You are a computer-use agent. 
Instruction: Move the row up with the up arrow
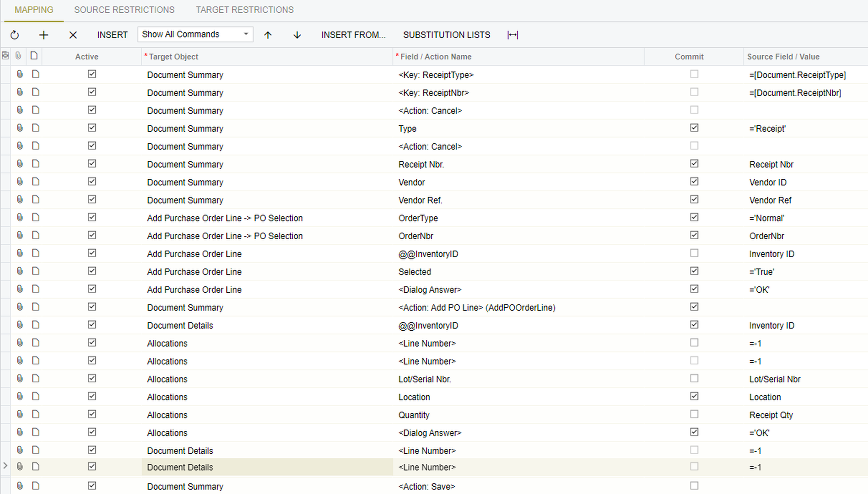268,35
